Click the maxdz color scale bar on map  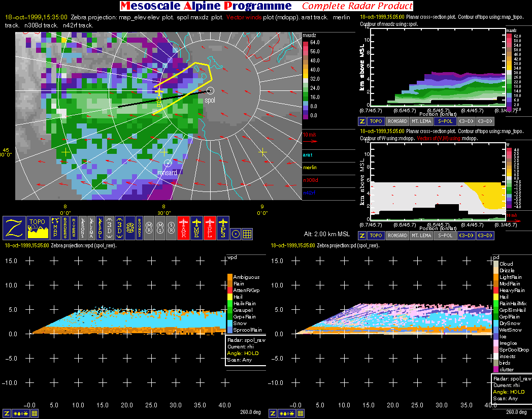305,79
